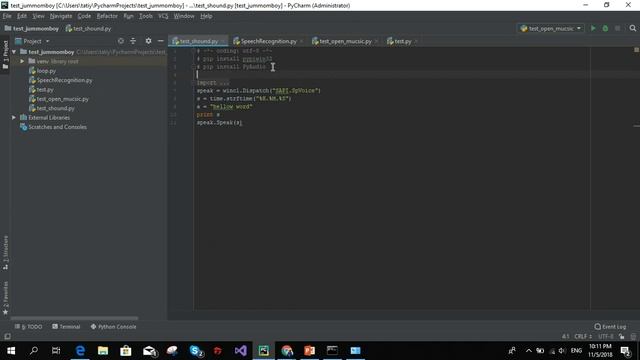
Task: Open the VCS menu
Action: coord(163,16)
